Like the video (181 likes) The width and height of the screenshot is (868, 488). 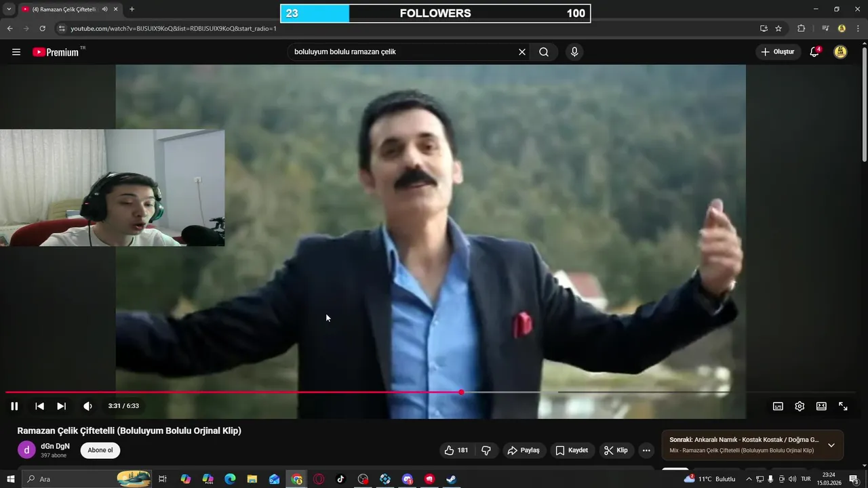[x=456, y=450]
